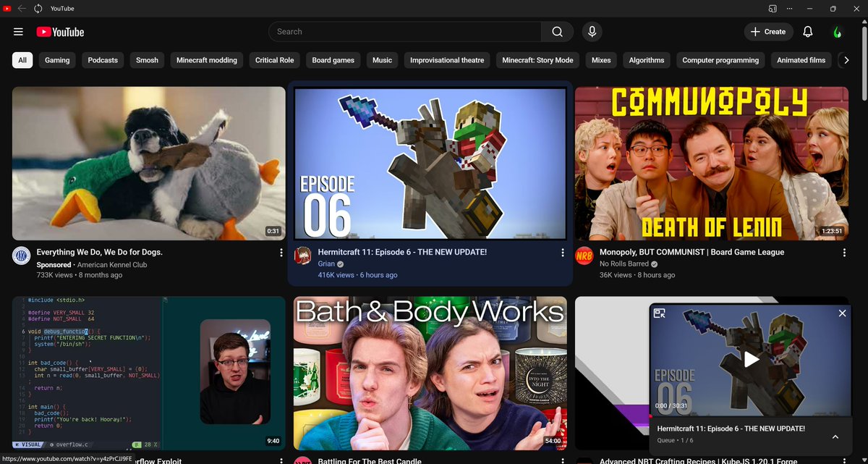Select the Music filter chip
This screenshot has width=868, height=464.
383,60
